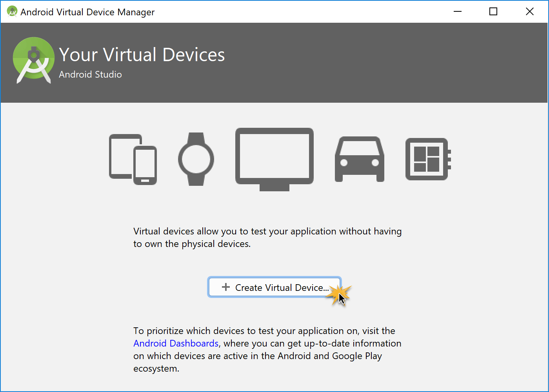Open the Android Dashboards link
Image resolution: width=549 pixels, height=392 pixels.
coord(176,343)
